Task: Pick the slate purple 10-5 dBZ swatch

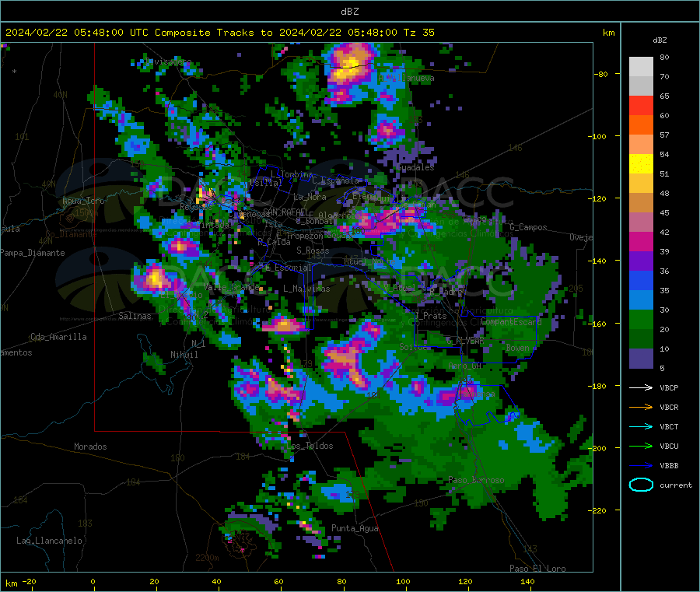Action: [641, 359]
